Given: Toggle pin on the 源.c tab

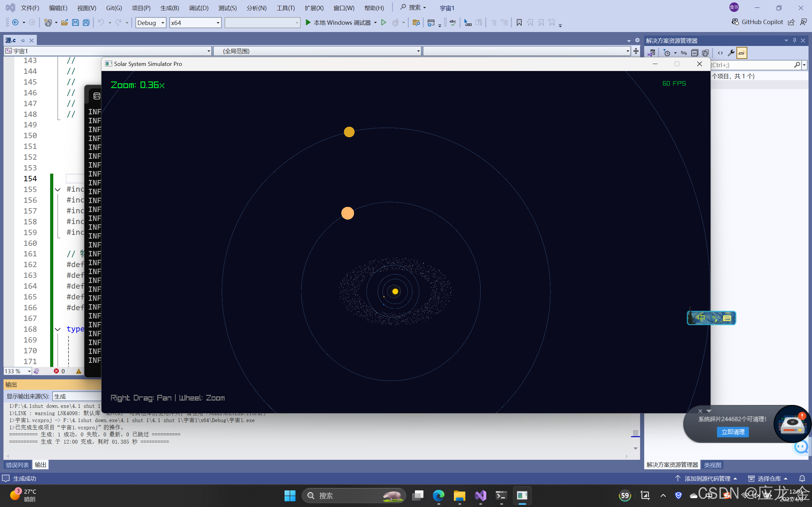Looking at the screenshot, I should [23, 41].
